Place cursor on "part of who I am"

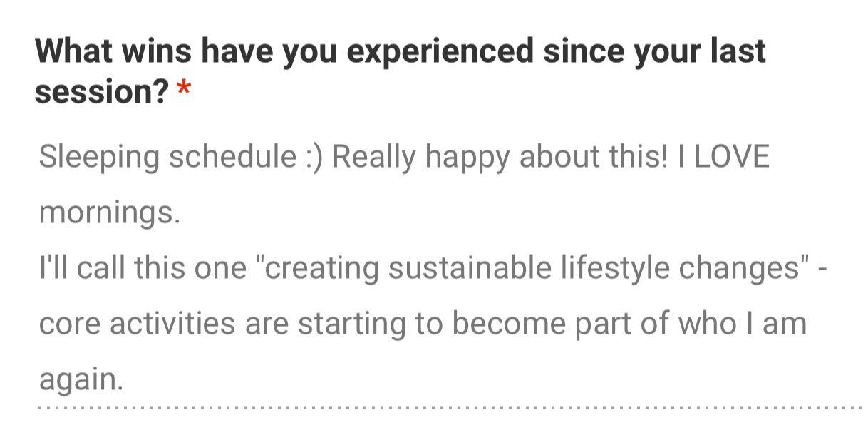[x=683, y=325]
